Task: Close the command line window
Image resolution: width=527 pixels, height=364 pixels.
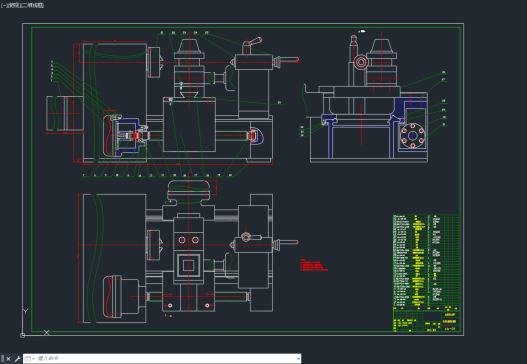Action: pos(8,359)
